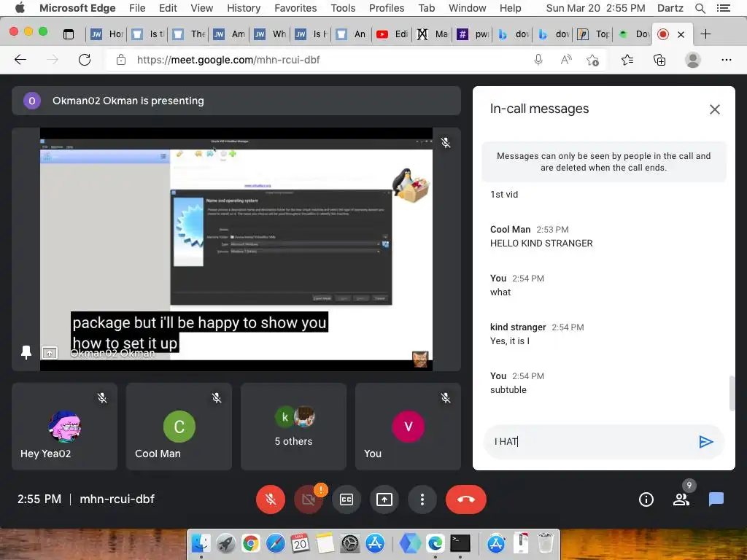Open the Favorites menu

(295, 8)
